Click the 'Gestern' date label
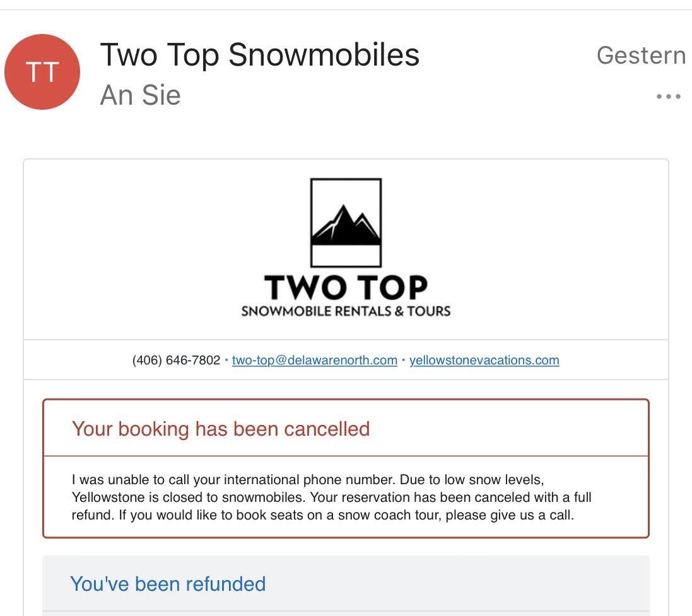This screenshot has width=692, height=616. click(x=642, y=55)
